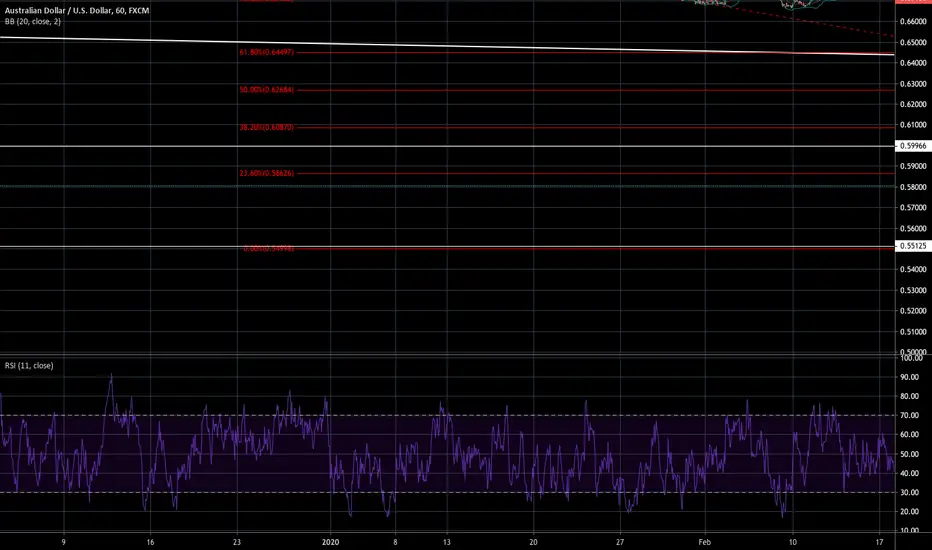Click the 23.60%(0.58626) Fibonacci level label
The image size is (932, 550).
pyautogui.click(x=266, y=174)
